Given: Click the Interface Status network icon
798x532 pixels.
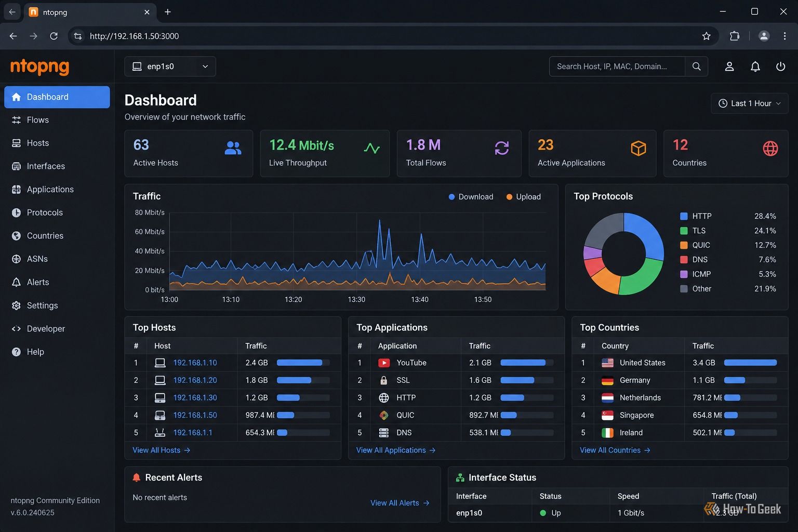Looking at the screenshot, I should (x=460, y=477).
